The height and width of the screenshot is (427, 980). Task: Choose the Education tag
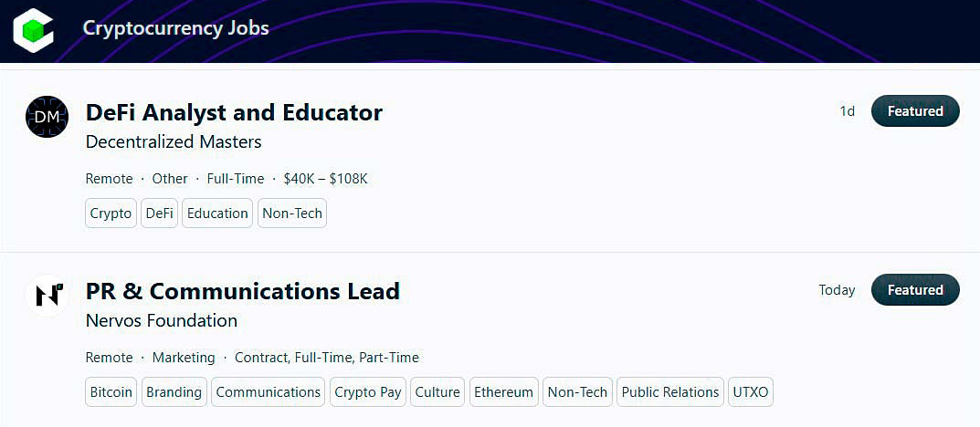[x=217, y=213]
